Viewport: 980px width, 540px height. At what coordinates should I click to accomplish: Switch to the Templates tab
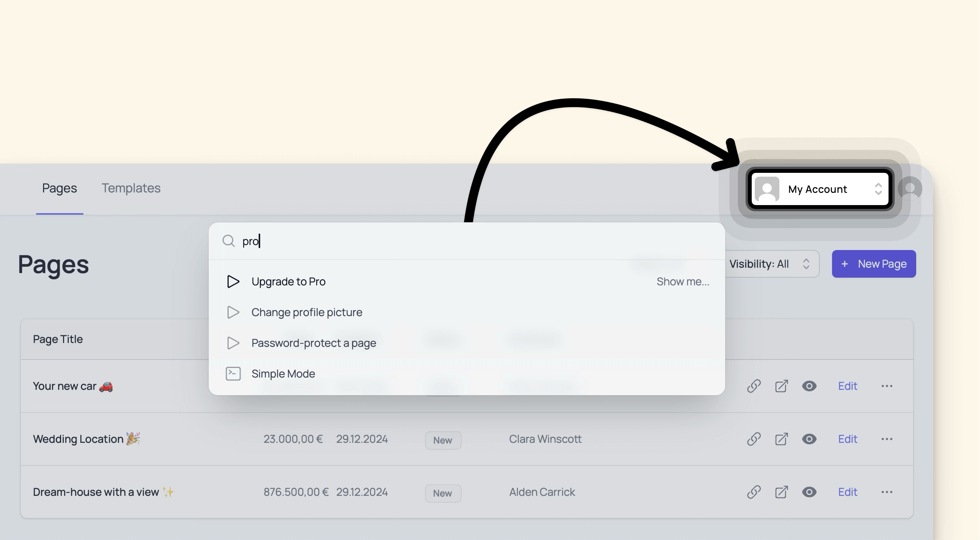(x=131, y=188)
